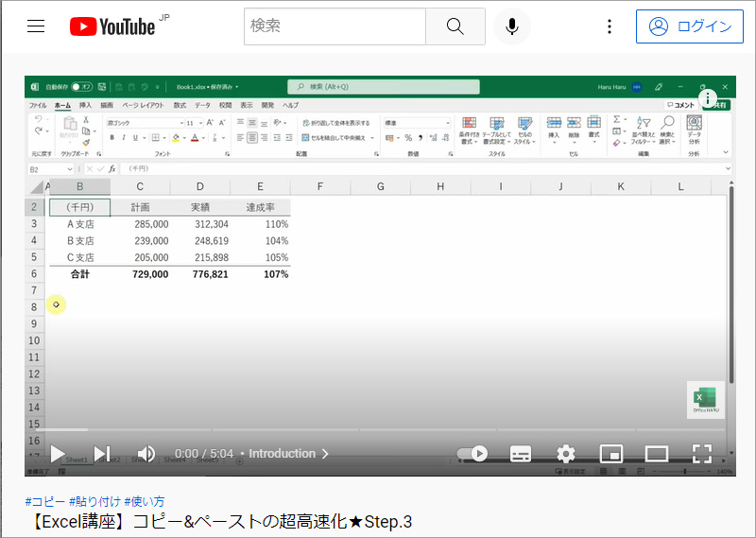
Task: Click the ログイン sign-in button
Action: [x=690, y=26]
